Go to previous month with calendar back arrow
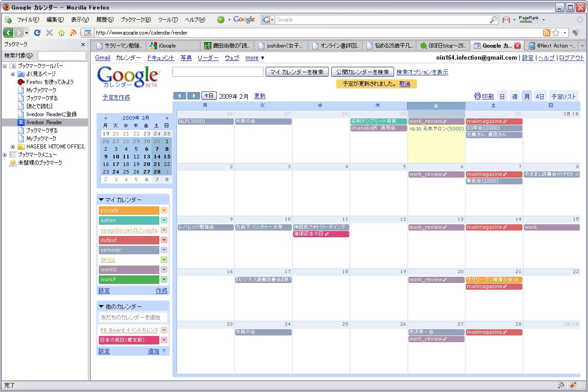Viewport: 588px width, 392px height. point(180,96)
